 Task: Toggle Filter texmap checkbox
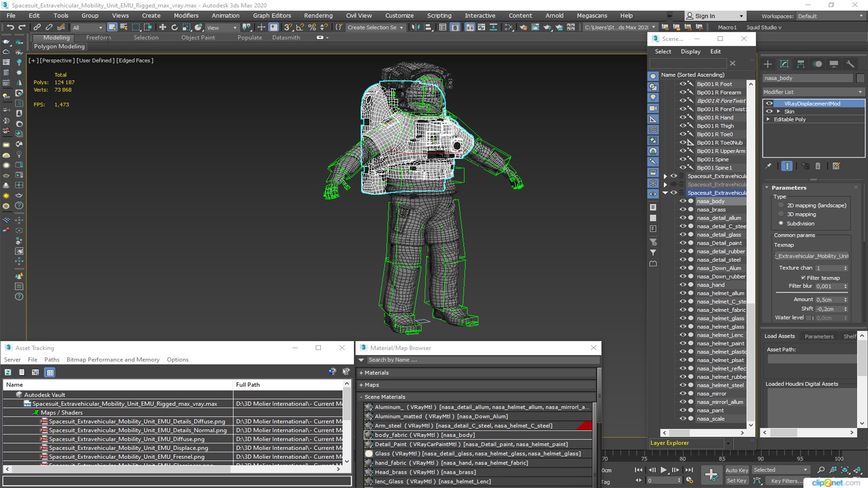803,278
